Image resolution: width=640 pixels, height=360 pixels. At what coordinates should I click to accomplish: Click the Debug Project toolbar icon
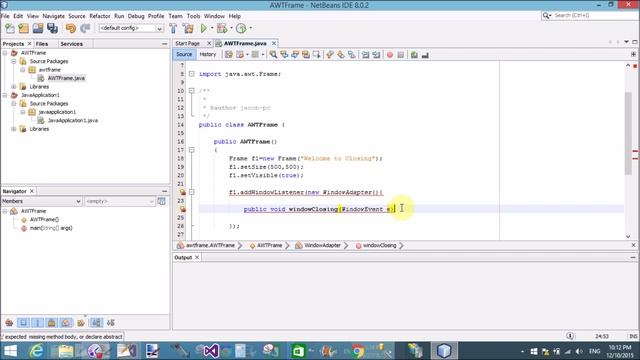pos(222,28)
